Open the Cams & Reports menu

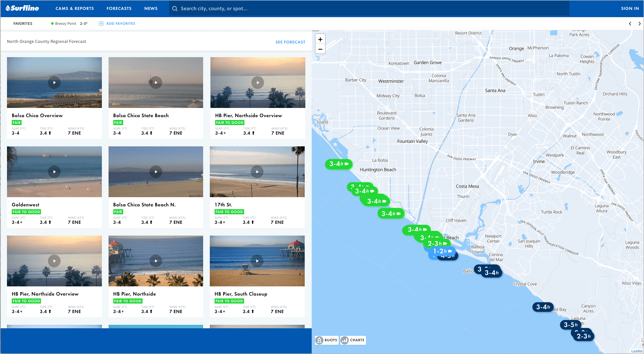click(75, 9)
